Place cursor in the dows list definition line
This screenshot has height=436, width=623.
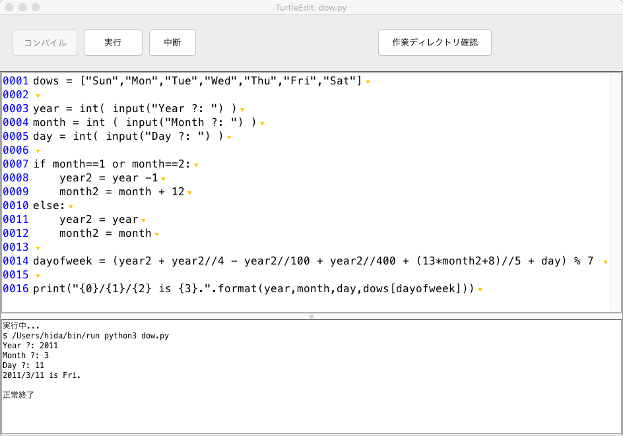tap(200, 80)
